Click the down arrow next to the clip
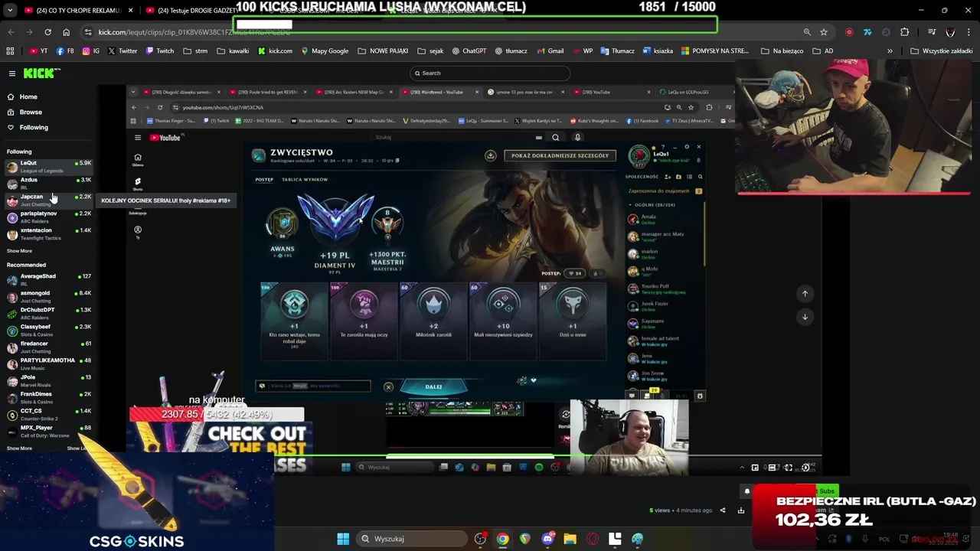Image resolution: width=980 pixels, height=551 pixels. pyautogui.click(x=805, y=316)
